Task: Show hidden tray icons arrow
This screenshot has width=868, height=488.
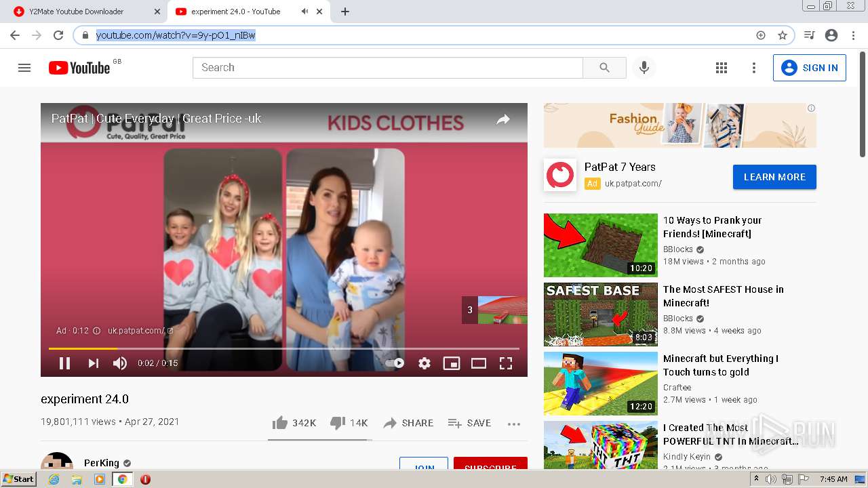Action: point(756,479)
